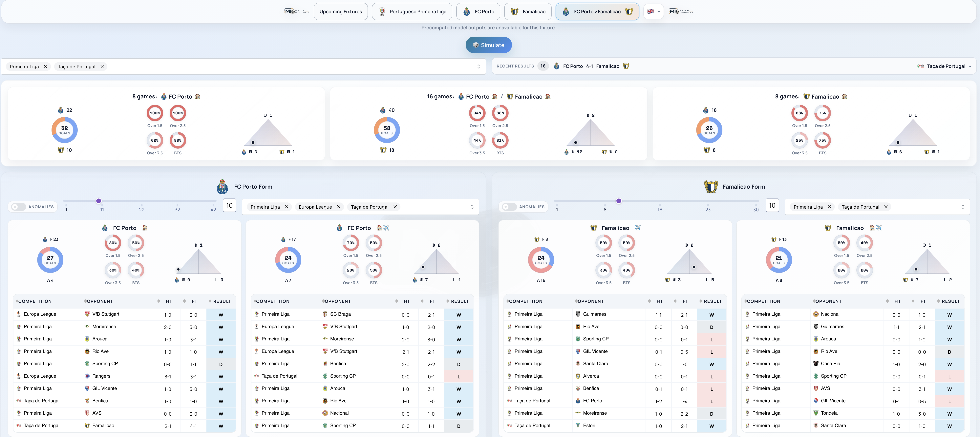Click the UK flag language icon
Image resolution: width=980 pixels, height=437 pixels.
click(x=650, y=11)
